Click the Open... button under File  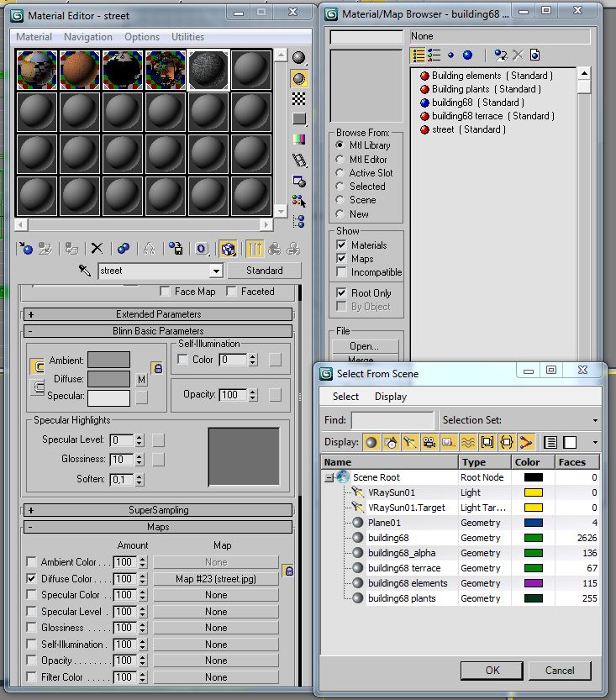point(364,346)
